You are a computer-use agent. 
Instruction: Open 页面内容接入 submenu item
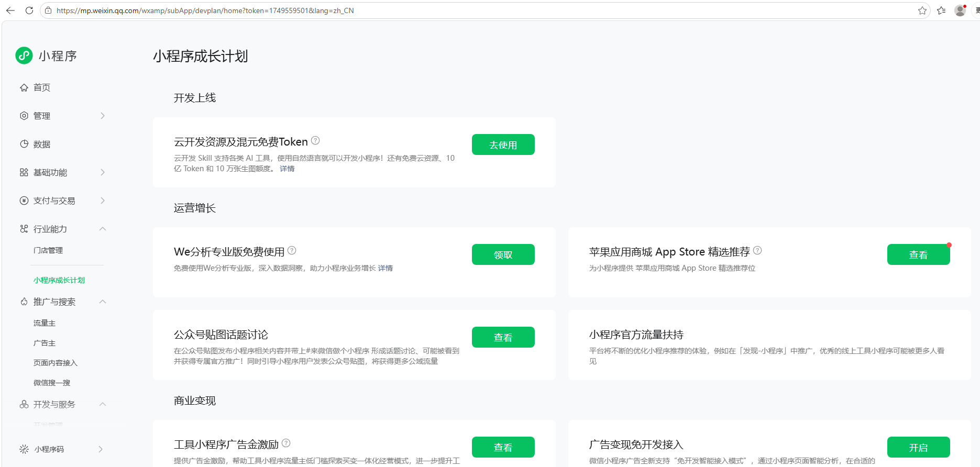click(x=56, y=363)
